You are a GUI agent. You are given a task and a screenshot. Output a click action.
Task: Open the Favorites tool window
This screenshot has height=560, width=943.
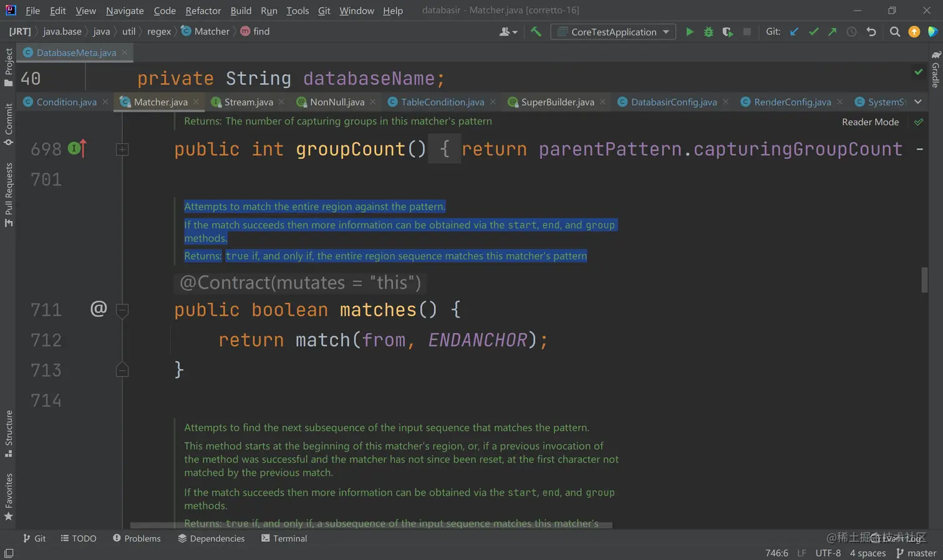[9, 497]
